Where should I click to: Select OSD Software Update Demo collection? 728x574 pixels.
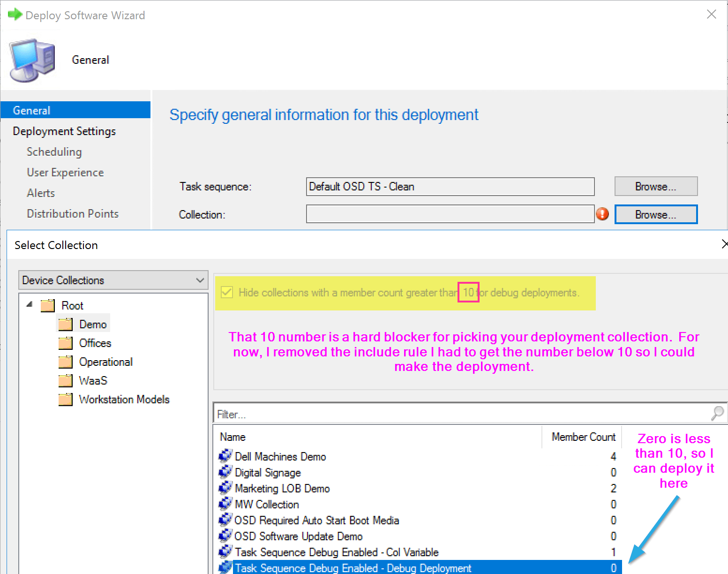click(x=298, y=536)
